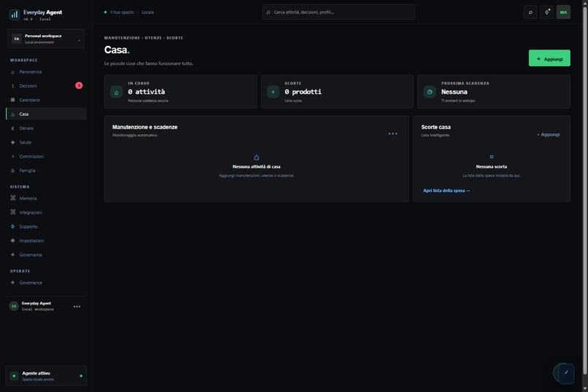Click Il tuo spazio breadcrumb
This screenshot has height=392, width=588.
(122, 12)
